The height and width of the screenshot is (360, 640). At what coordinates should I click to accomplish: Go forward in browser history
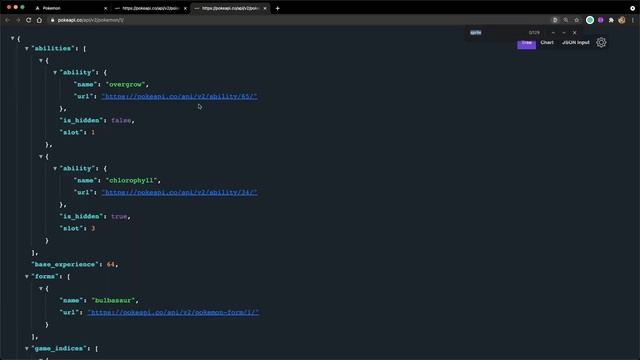point(18,20)
